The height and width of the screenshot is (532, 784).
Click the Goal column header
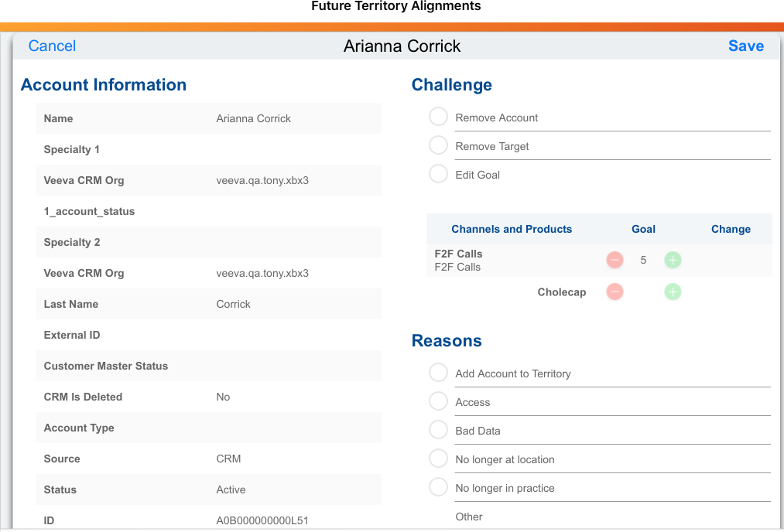[x=643, y=229]
